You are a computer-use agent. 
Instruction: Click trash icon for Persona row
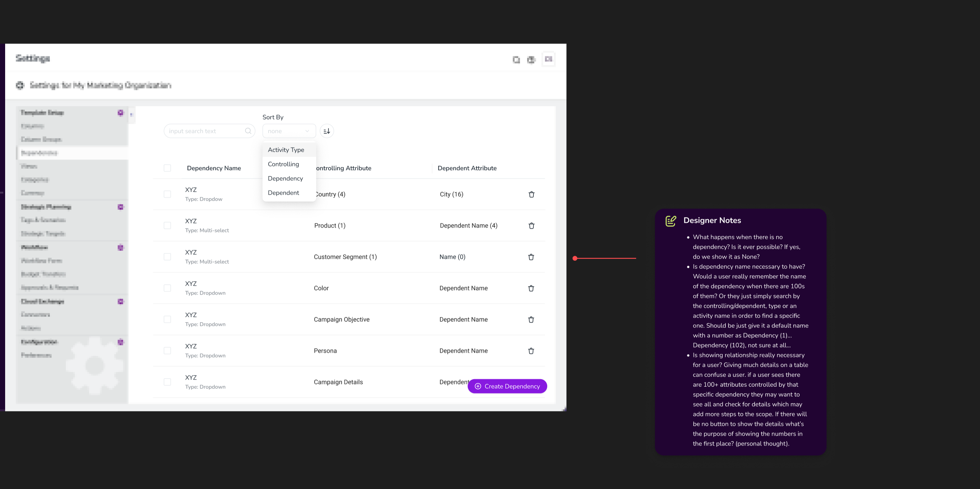tap(531, 351)
